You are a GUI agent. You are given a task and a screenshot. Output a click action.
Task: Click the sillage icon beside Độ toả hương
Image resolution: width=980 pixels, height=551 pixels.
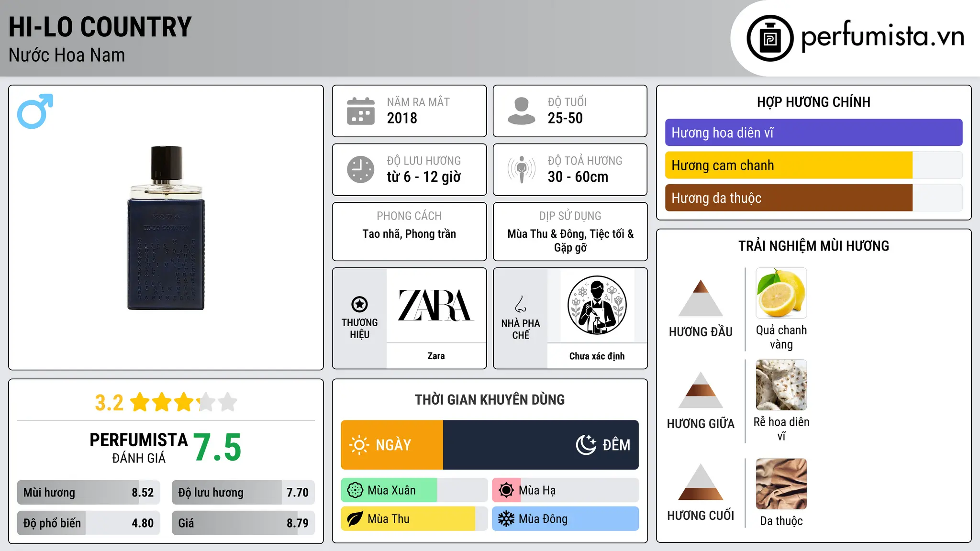click(x=522, y=169)
